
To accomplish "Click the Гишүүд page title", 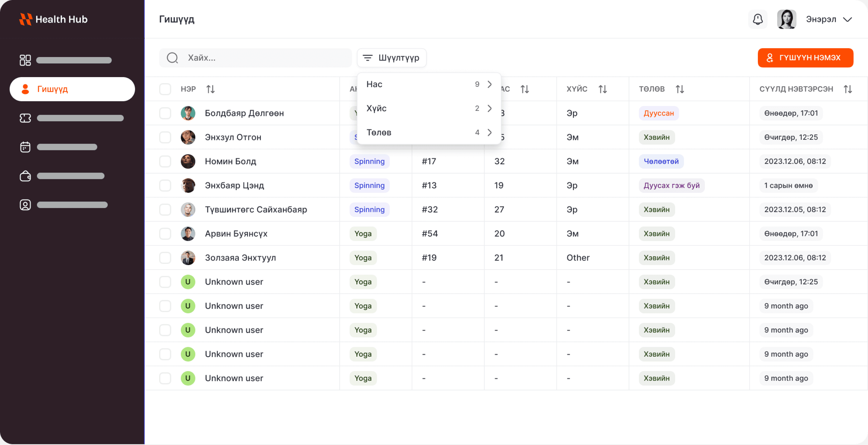I will [176, 19].
